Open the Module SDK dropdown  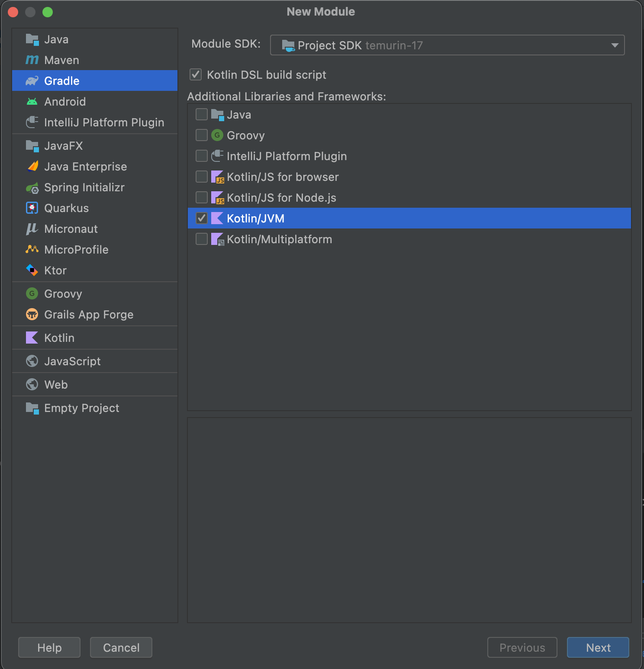click(x=447, y=45)
